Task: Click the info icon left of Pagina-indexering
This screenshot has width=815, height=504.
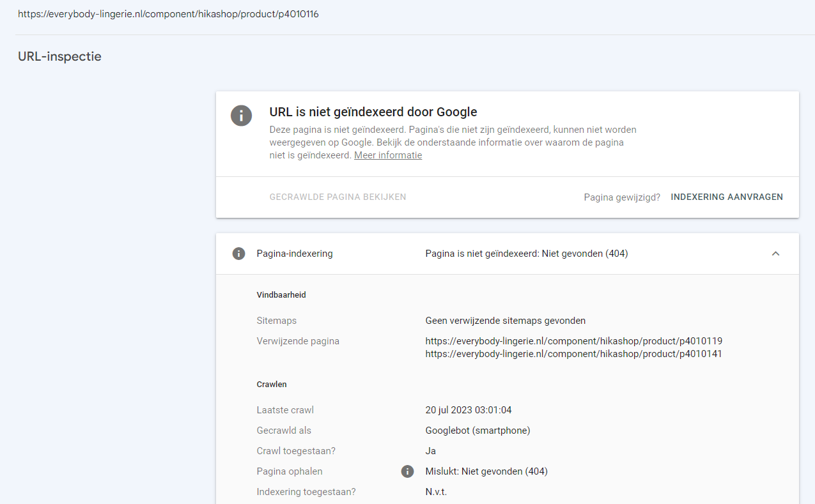Action: point(238,254)
